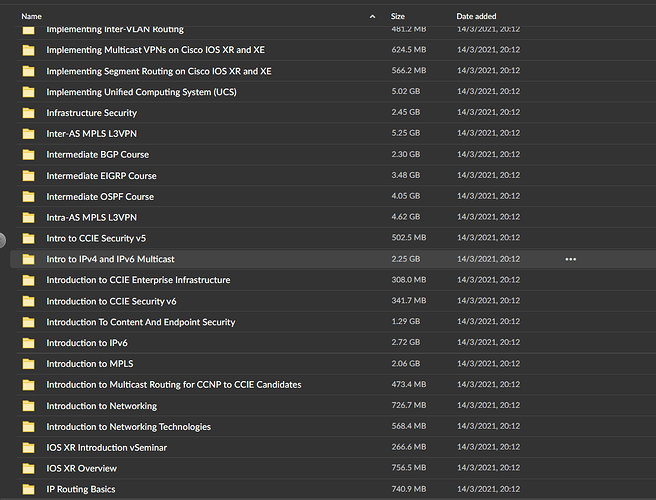Open Introduction to CCIE Enterprise Infrastructure name
The image size is (656, 500).
[x=138, y=280]
